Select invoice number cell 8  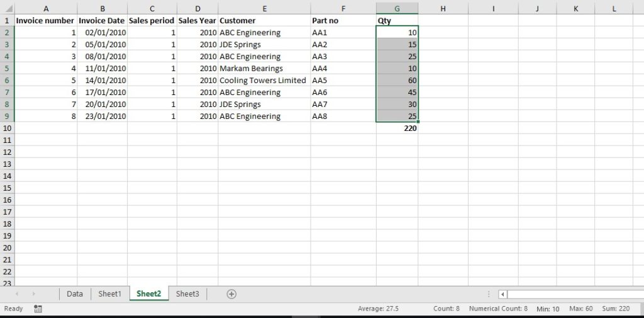point(45,116)
